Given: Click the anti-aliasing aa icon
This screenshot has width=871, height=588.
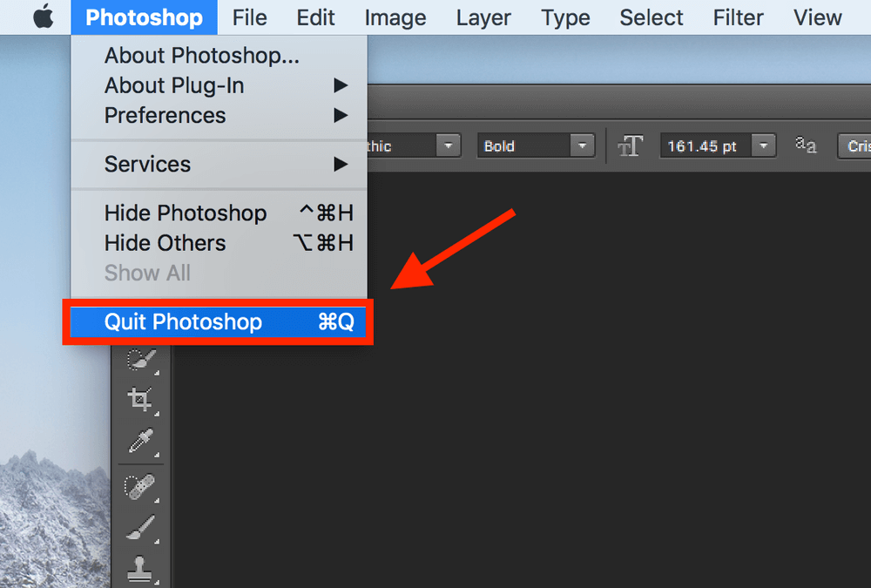Looking at the screenshot, I should (806, 145).
